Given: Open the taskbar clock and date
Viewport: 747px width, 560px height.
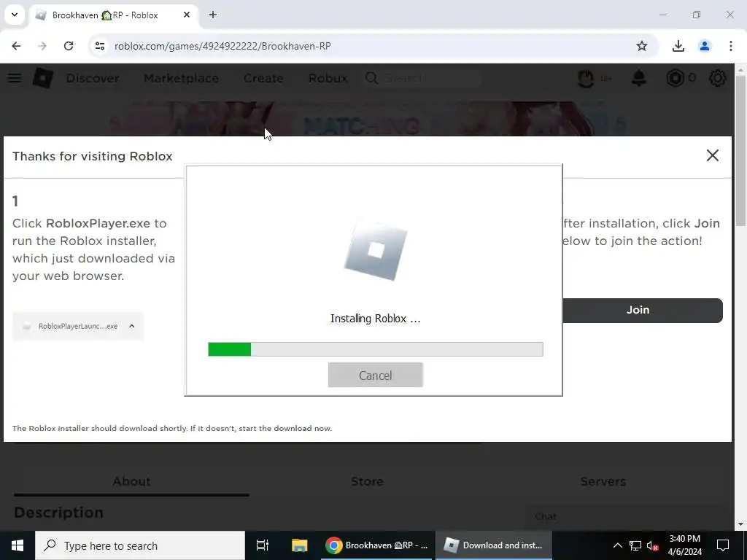Looking at the screenshot, I should point(684,545).
